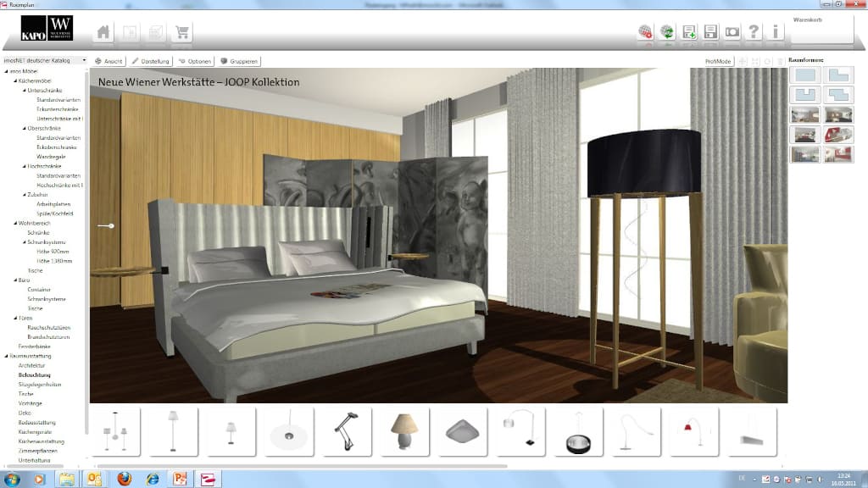Open the Ansicht menu
The height and width of the screenshot is (488, 868).
[110, 61]
